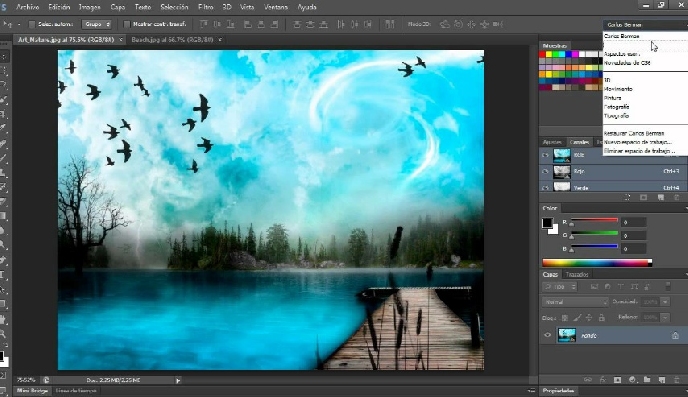
Task: Pick the yellow swatch in Muestras
Action: (x=549, y=54)
